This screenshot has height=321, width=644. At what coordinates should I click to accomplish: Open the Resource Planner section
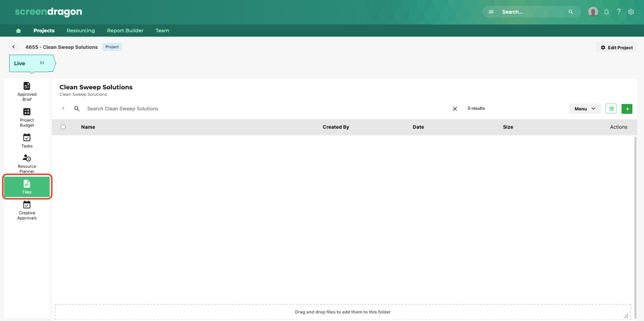[27, 164]
